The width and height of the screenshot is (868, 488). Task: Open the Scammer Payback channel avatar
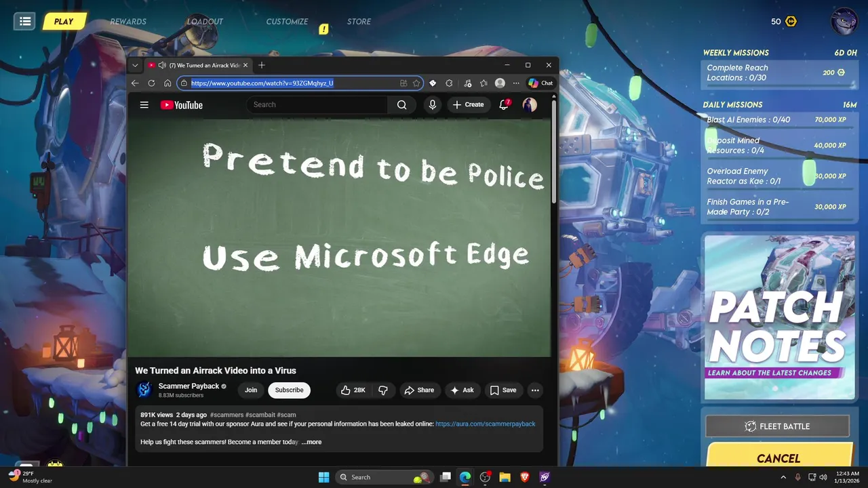(144, 390)
